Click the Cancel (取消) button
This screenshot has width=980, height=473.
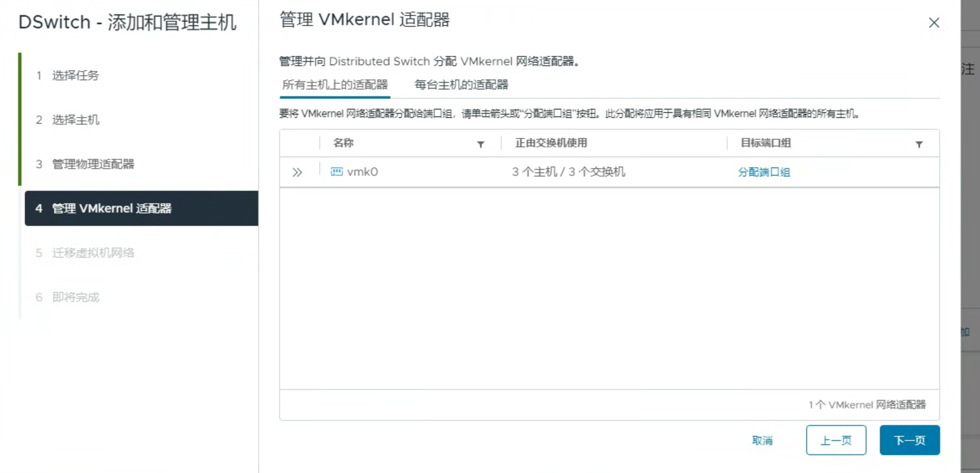[x=762, y=441]
